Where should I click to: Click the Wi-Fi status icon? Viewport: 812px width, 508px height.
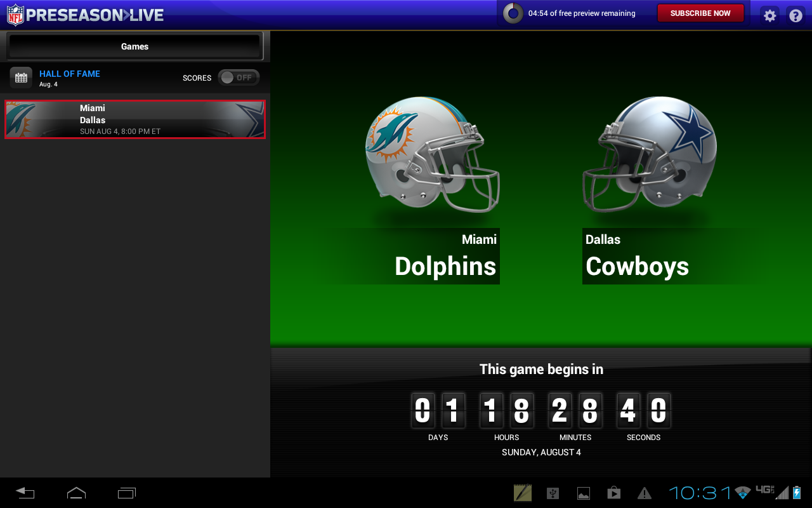coord(742,493)
